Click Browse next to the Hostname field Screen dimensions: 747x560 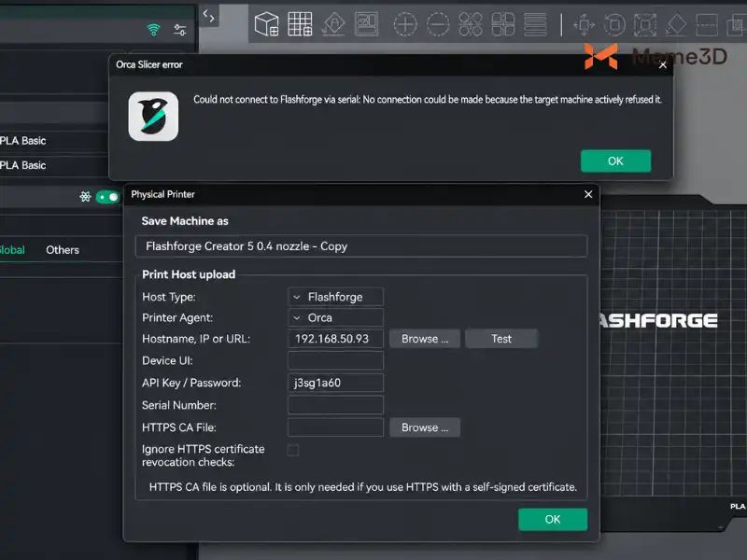(x=425, y=339)
